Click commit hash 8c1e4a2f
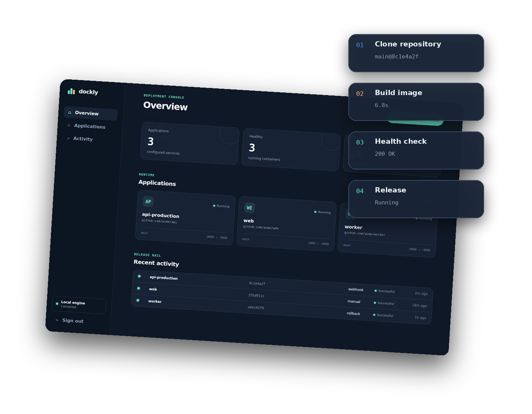The height and width of the screenshot is (414, 532). click(x=257, y=283)
